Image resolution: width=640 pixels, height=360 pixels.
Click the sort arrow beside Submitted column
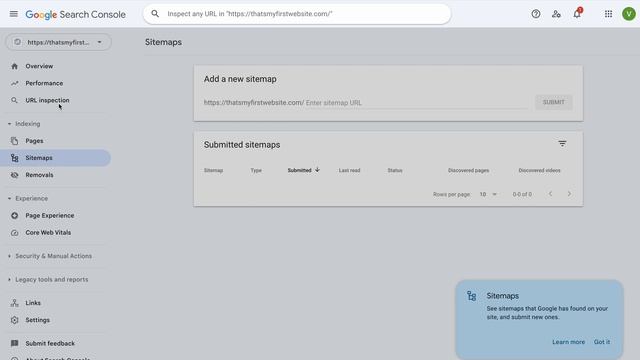click(317, 170)
